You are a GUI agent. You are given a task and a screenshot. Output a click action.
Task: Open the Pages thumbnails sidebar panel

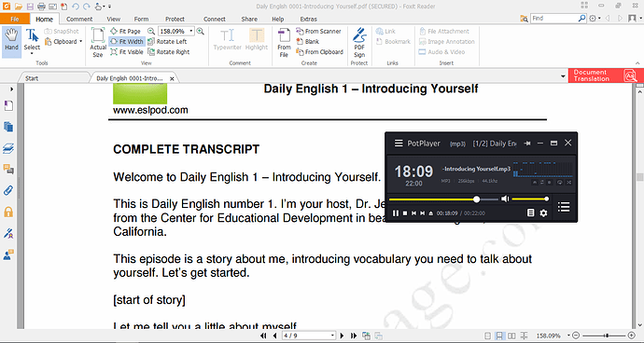point(8,127)
